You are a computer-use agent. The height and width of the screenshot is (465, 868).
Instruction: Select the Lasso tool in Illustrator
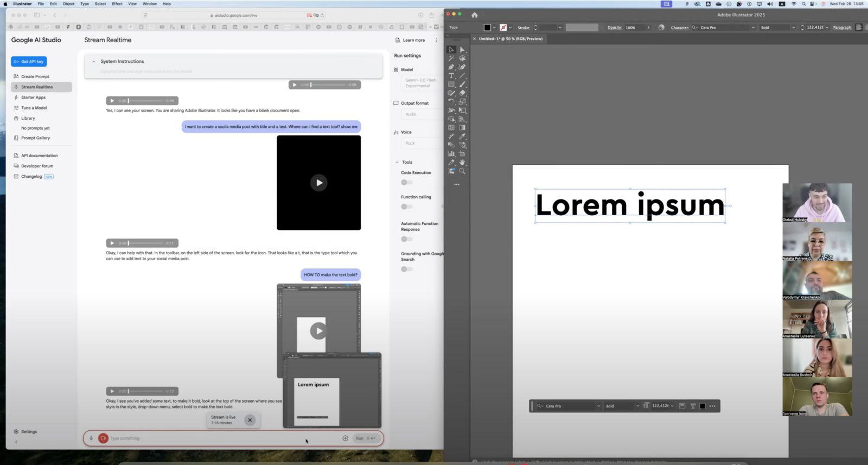[462, 59]
